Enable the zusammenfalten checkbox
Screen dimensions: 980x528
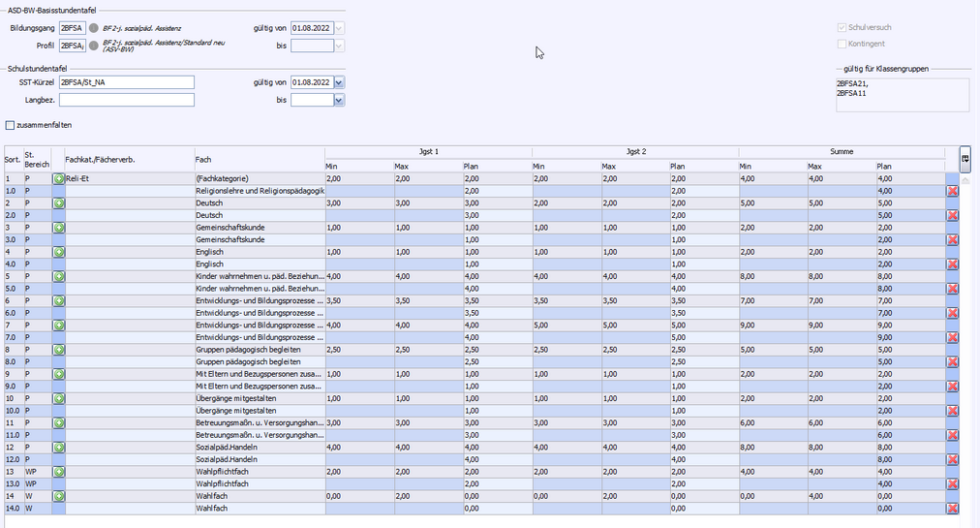click(x=11, y=125)
